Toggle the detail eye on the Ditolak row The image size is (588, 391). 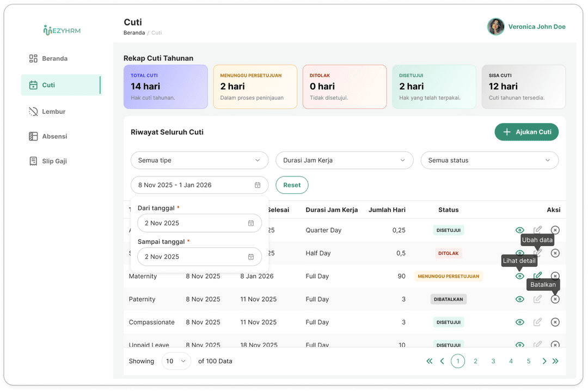(x=519, y=253)
